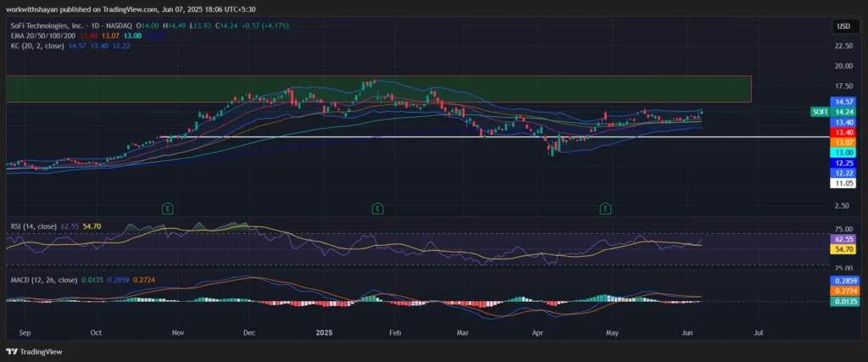Viewport: 868px width, 362px height.
Task: Click the May label on time axis
Action: [612, 333]
